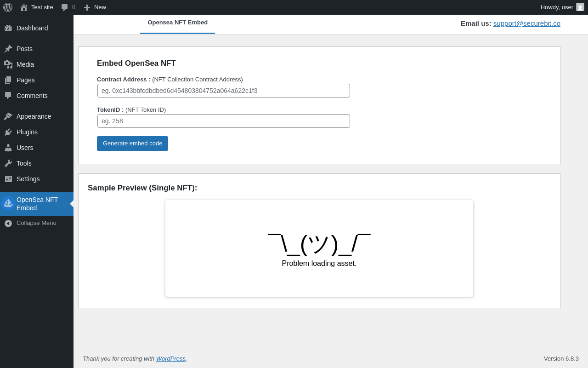Click Generate embed code button
588x368 pixels.
[132, 144]
